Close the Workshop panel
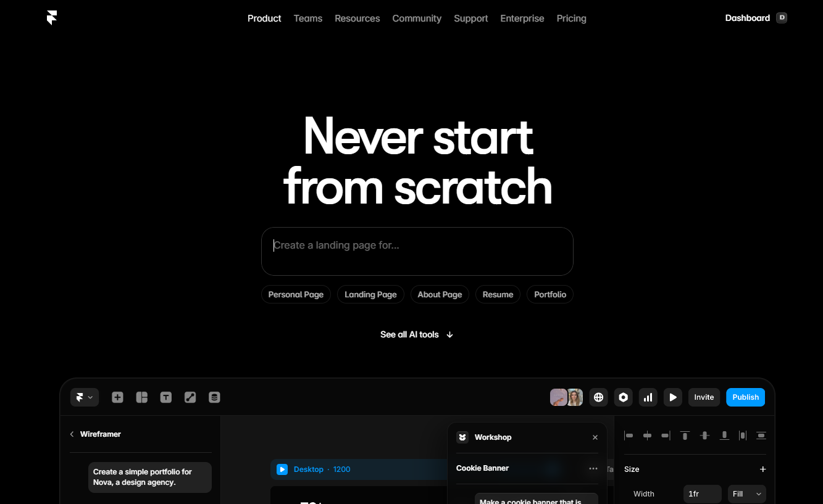The image size is (823, 504). [595, 437]
